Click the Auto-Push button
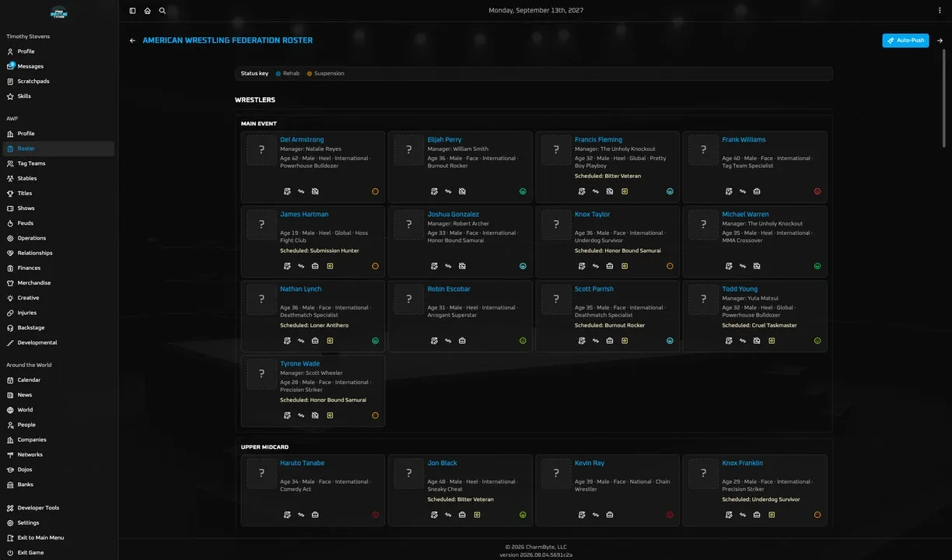 point(905,40)
